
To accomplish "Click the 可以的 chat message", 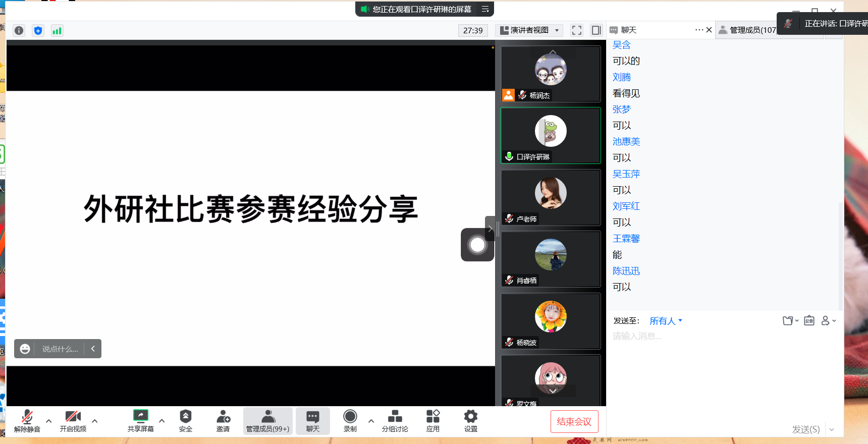I will (626, 61).
